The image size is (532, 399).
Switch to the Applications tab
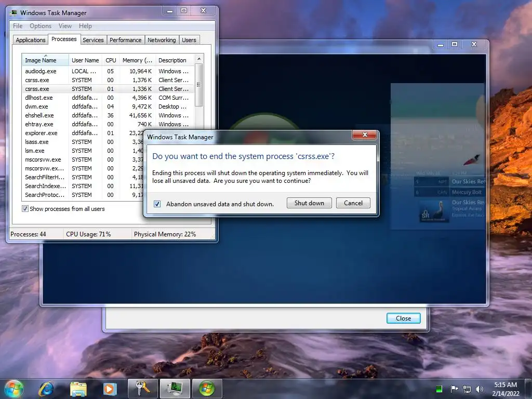coord(31,40)
